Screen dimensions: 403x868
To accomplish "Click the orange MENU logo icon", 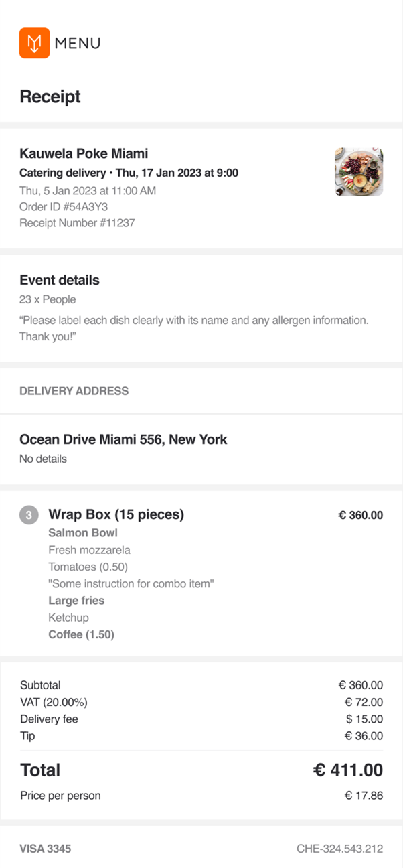I will 35,43.
